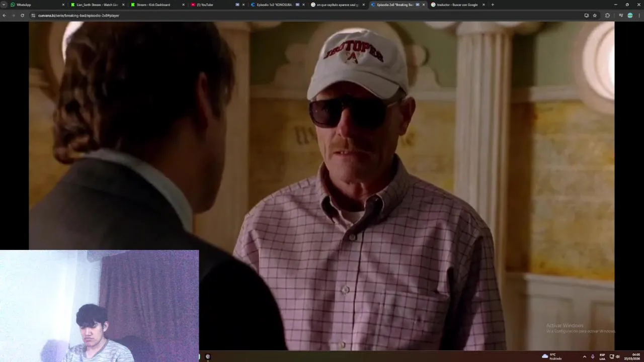The image size is (644, 362).
Task: Close the WhatsApp tab
Action: (x=63, y=5)
